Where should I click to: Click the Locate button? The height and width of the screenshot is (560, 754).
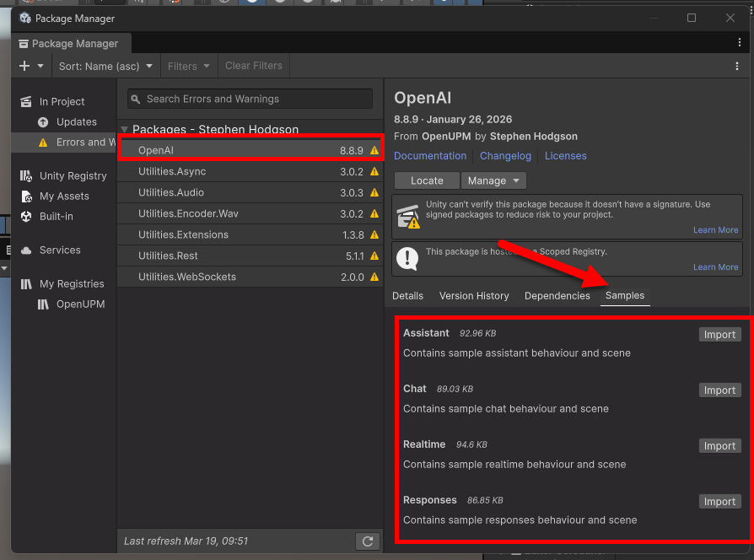click(x=427, y=180)
